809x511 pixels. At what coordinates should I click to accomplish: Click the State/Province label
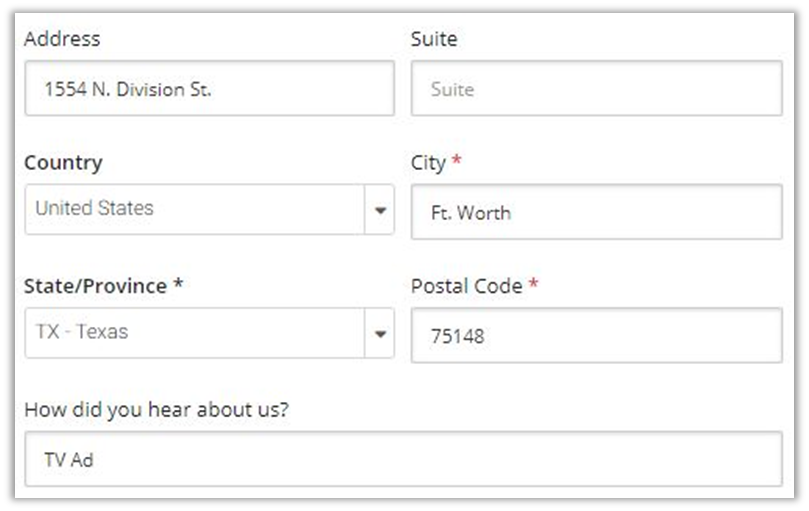[95, 286]
